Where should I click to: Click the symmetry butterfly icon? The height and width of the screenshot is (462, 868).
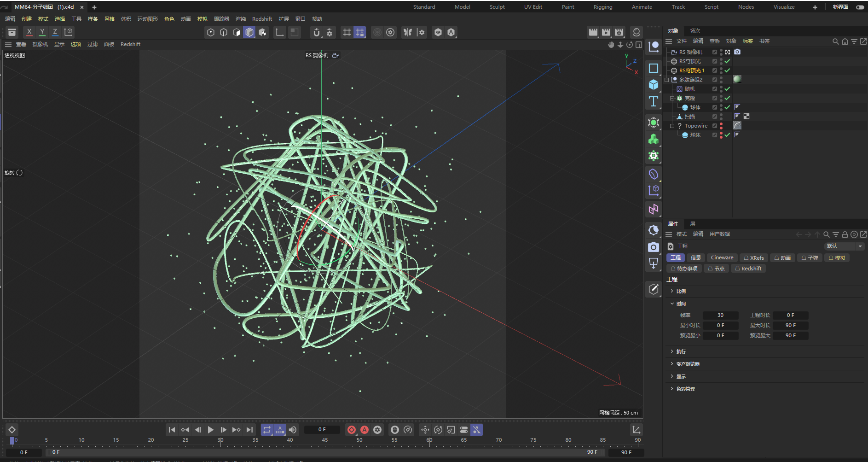(x=408, y=32)
